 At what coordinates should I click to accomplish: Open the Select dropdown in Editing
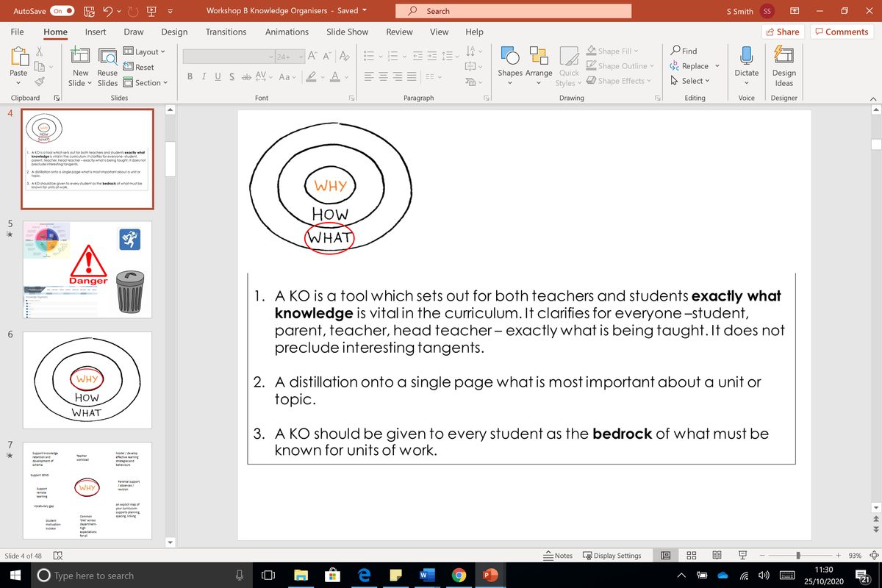coord(691,81)
